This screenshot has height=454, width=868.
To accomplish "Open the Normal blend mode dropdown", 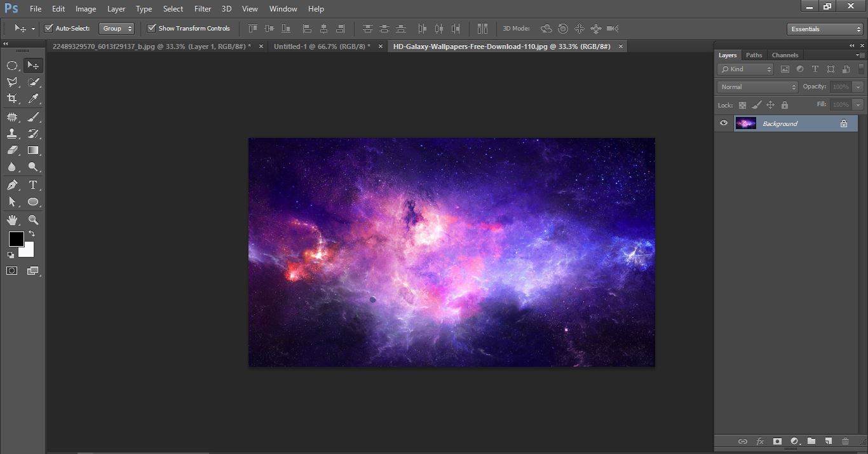I will click(x=756, y=86).
